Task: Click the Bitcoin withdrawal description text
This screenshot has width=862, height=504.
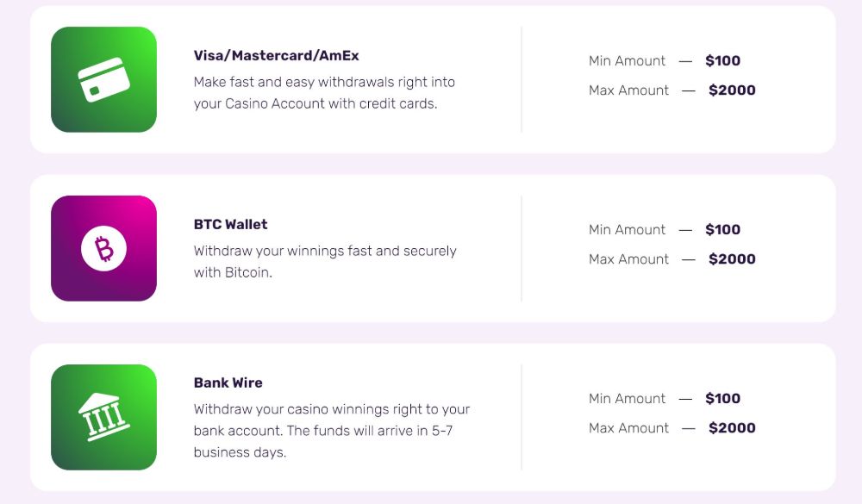Action: [x=325, y=262]
